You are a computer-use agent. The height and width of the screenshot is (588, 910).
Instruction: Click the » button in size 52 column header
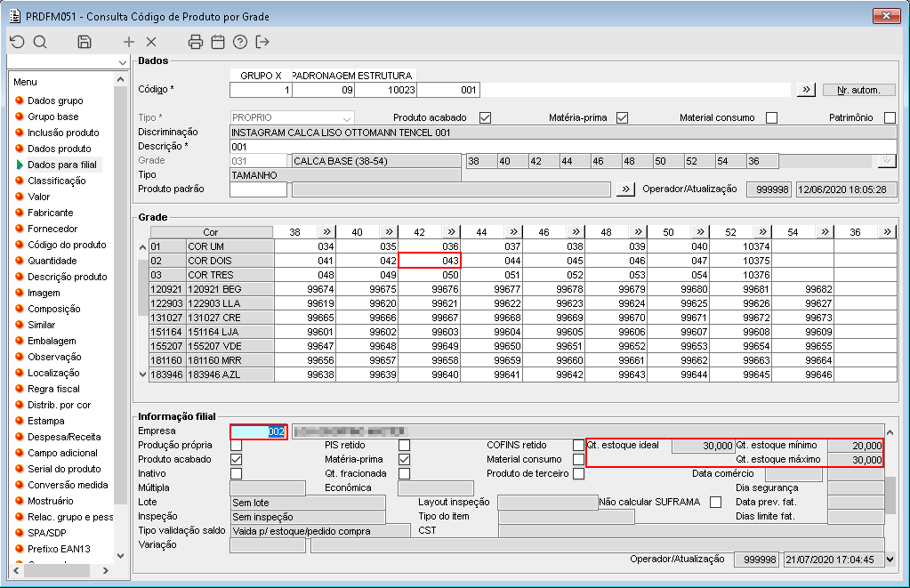click(x=762, y=231)
